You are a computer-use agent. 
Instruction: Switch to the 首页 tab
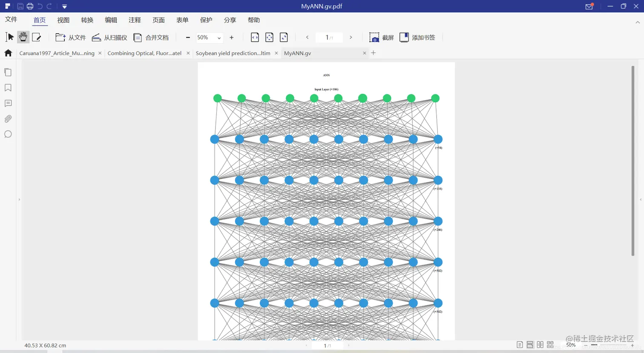point(40,20)
